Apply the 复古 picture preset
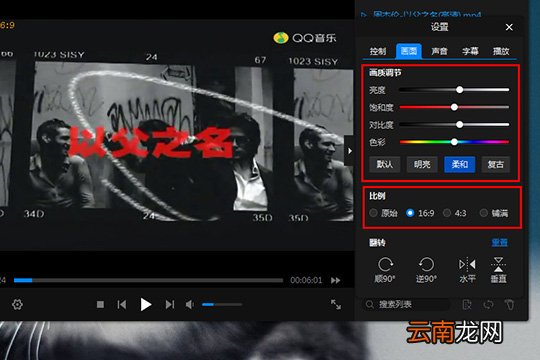Screen dimensions: 540x360 pyautogui.click(x=496, y=164)
